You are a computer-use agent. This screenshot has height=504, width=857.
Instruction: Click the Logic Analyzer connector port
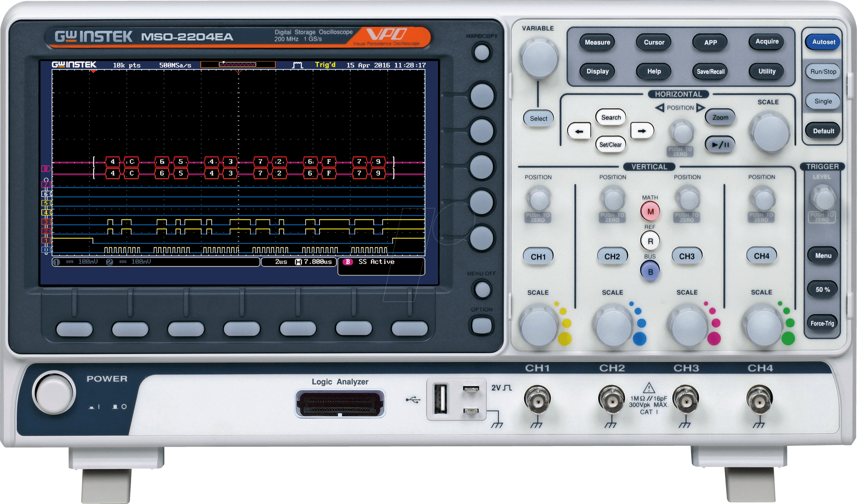point(340,403)
